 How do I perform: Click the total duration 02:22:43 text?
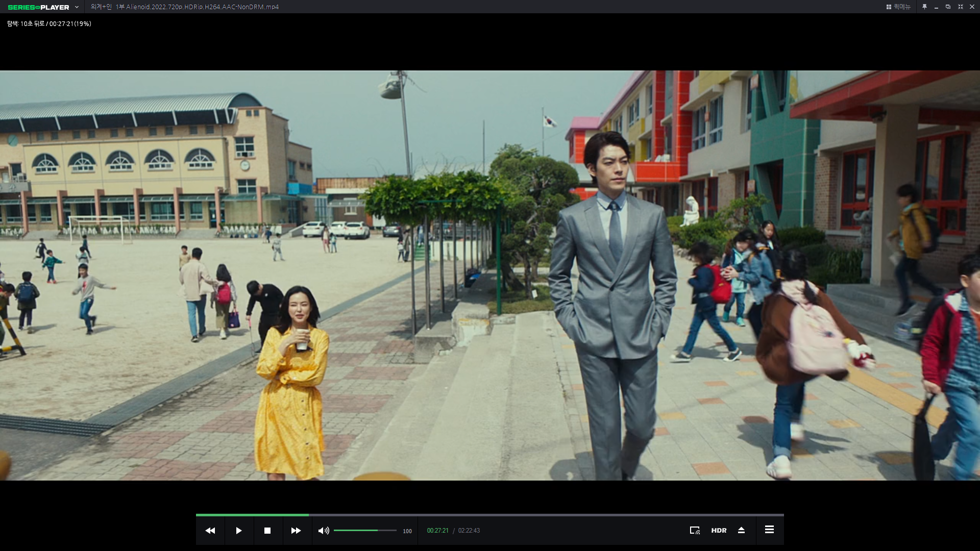[x=469, y=531]
